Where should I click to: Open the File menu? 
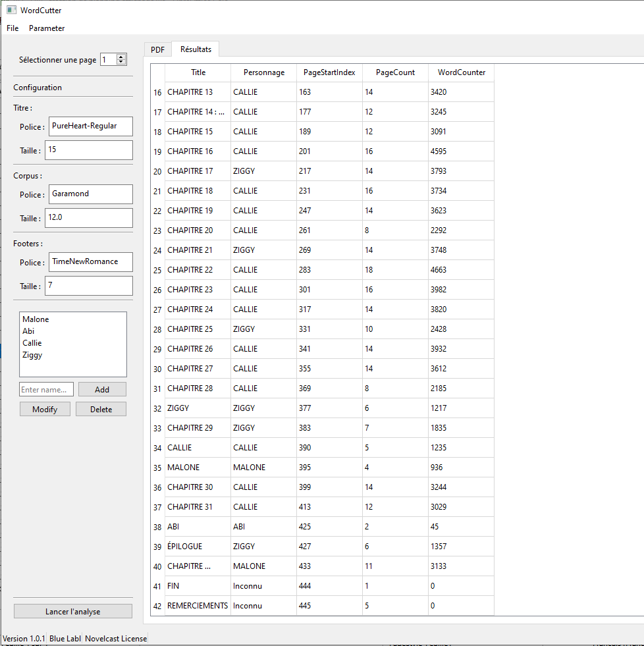[13, 28]
